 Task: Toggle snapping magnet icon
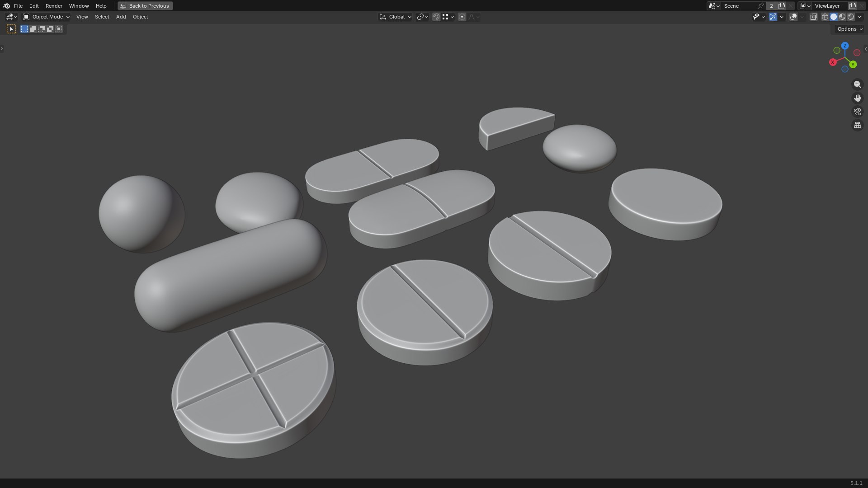tap(436, 17)
